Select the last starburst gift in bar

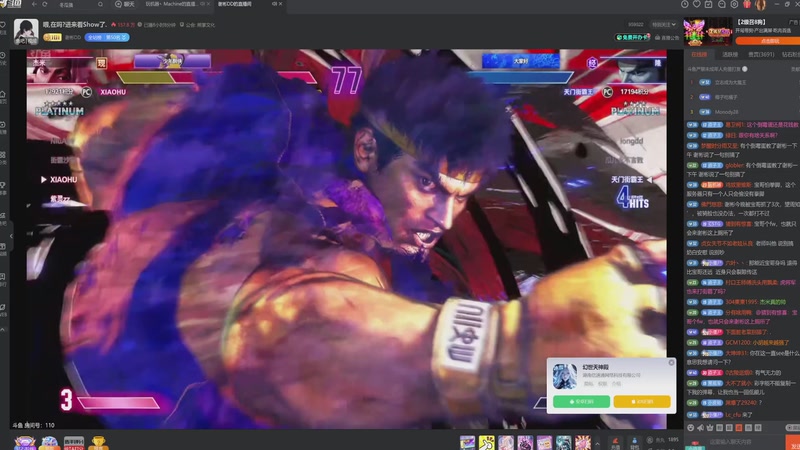[x=583, y=443]
